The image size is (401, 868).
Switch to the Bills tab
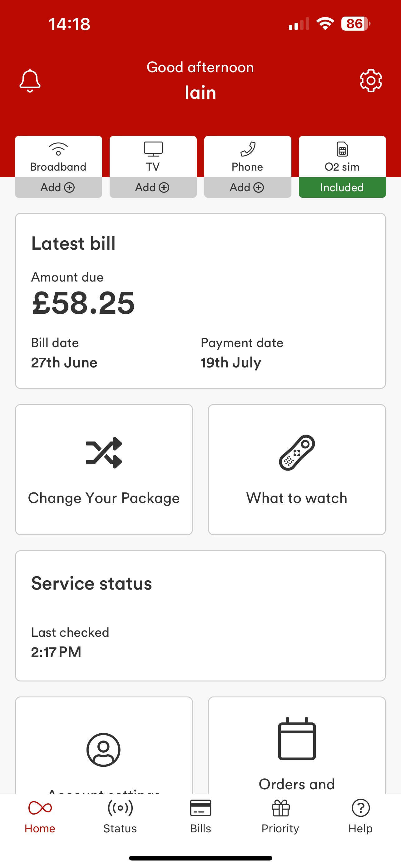tap(200, 817)
